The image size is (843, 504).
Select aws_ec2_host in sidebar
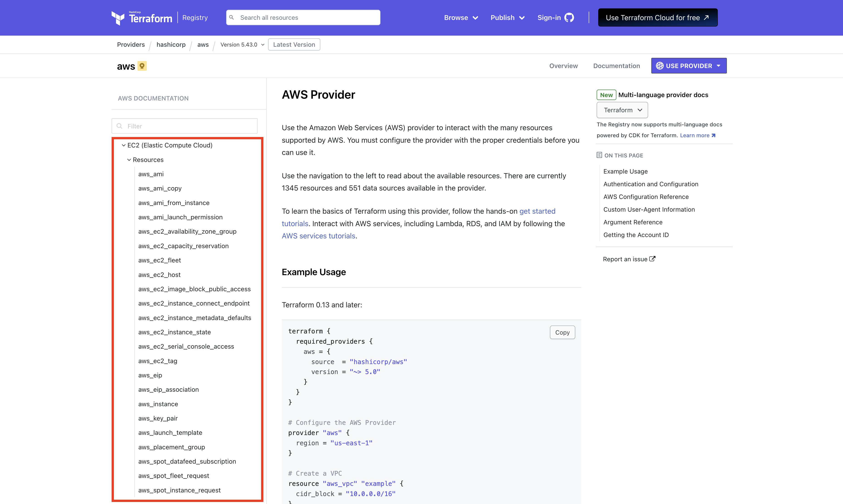pyautogui.click(x=159, y=275)
